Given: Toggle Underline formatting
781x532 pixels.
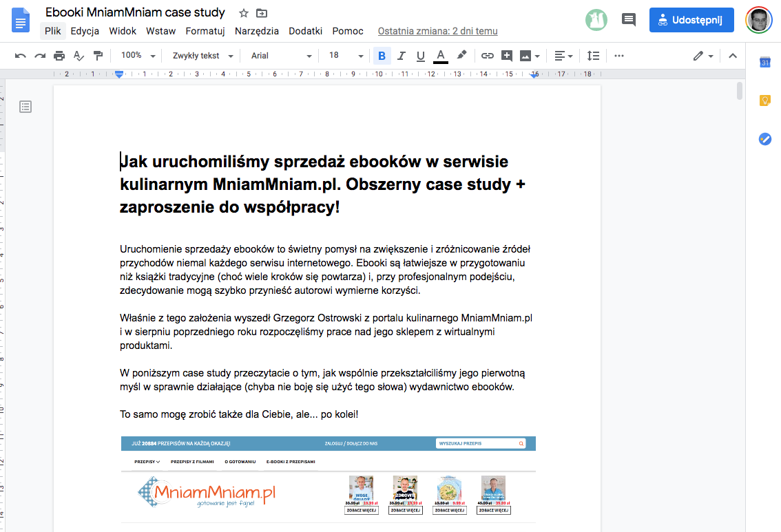Looking at the screenshot, I should pos(421,56).
